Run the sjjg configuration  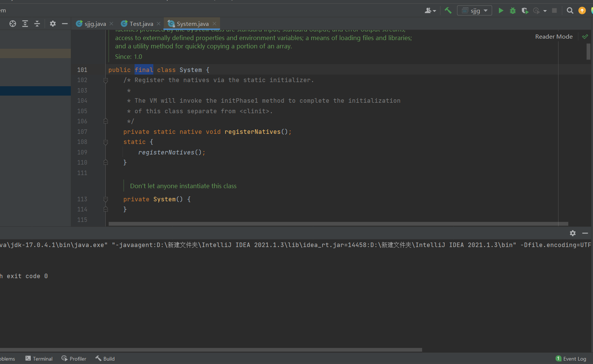501,10
